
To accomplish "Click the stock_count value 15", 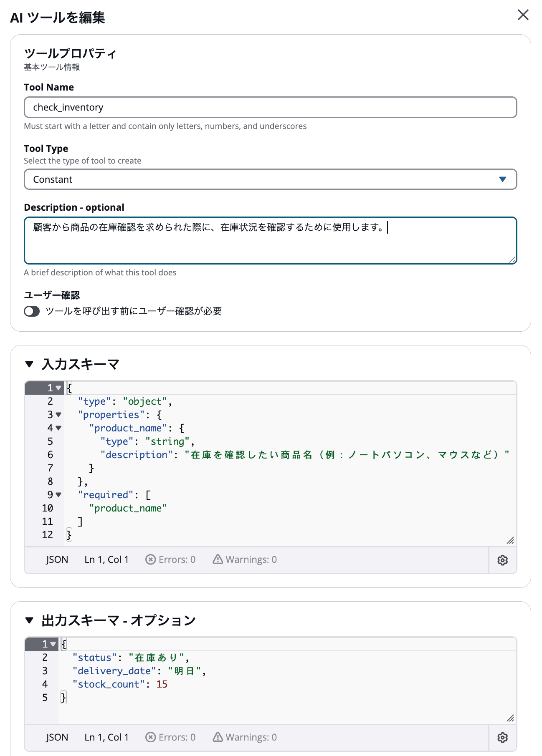I will pos(162,684).
